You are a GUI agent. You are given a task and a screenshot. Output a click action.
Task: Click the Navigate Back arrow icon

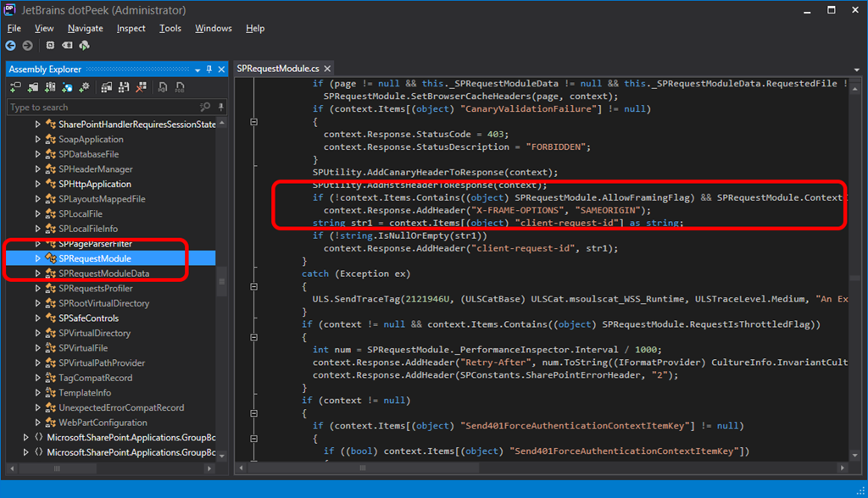pos(11,46)
